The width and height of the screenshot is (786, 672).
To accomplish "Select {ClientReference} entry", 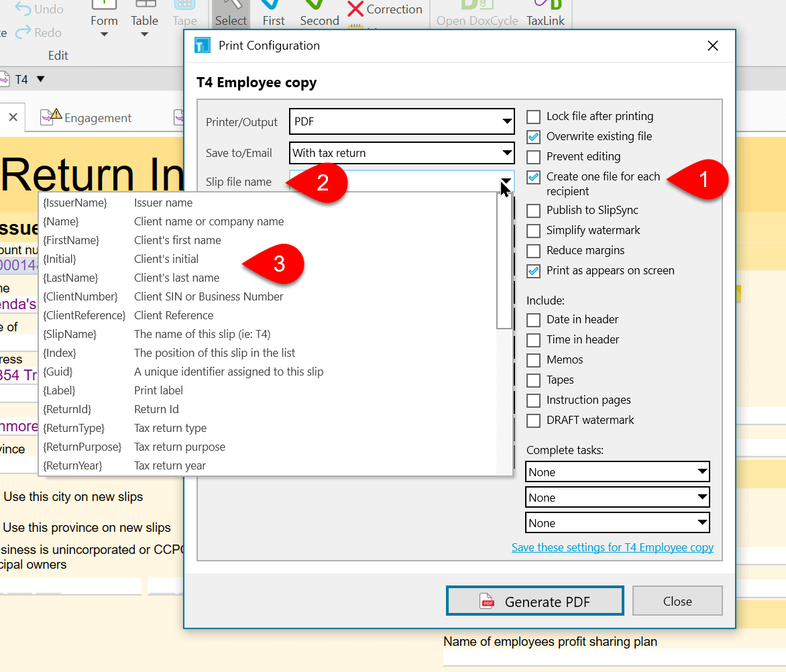I will pos(268,315).
